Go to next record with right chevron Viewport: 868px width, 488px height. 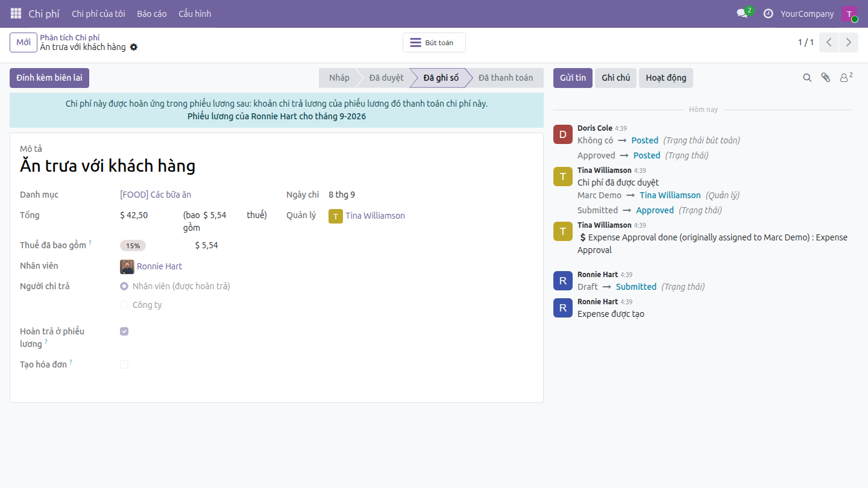pos(849,42)
